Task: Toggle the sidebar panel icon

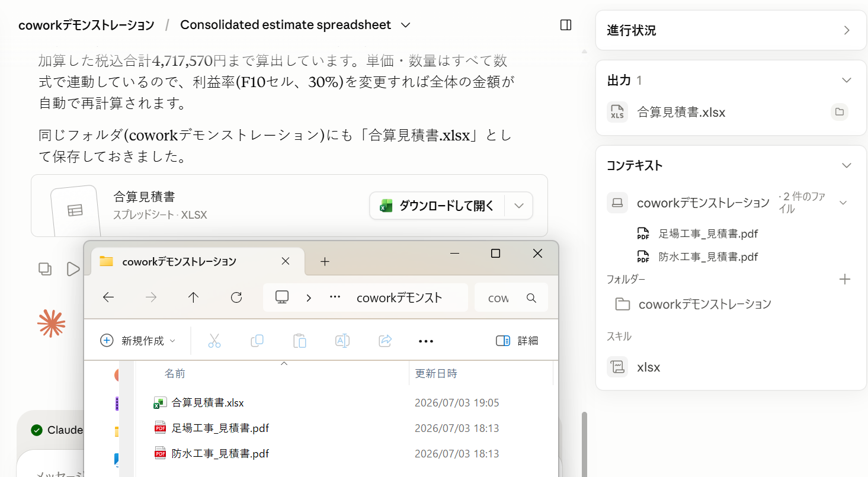Action: [565, 25]
